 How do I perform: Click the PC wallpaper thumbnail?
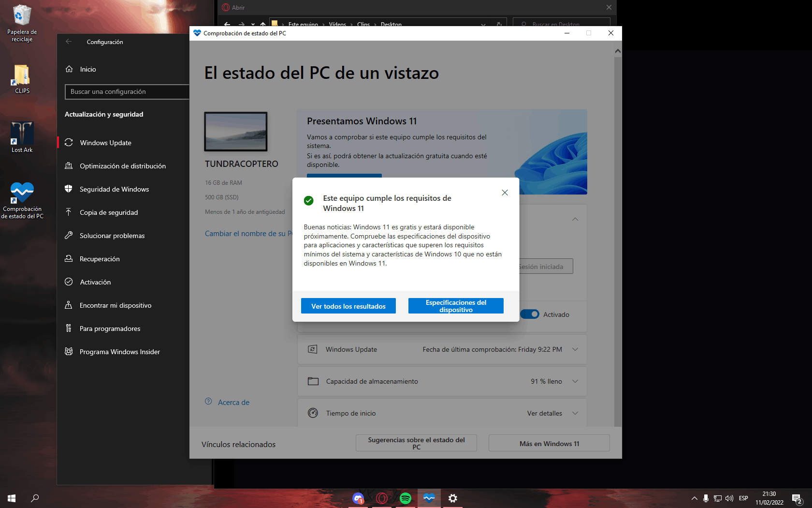pyautogui.click(x=236, y=132)
